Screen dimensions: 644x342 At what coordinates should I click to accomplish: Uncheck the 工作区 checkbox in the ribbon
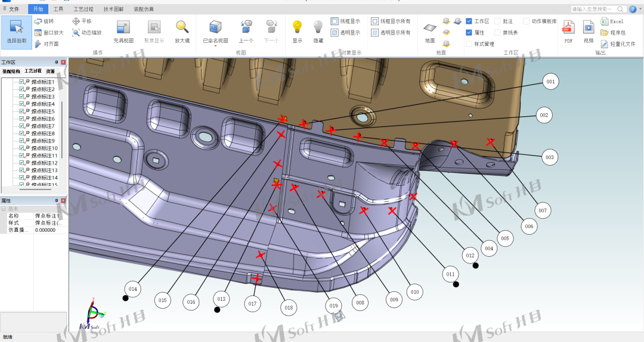point(469,21)
